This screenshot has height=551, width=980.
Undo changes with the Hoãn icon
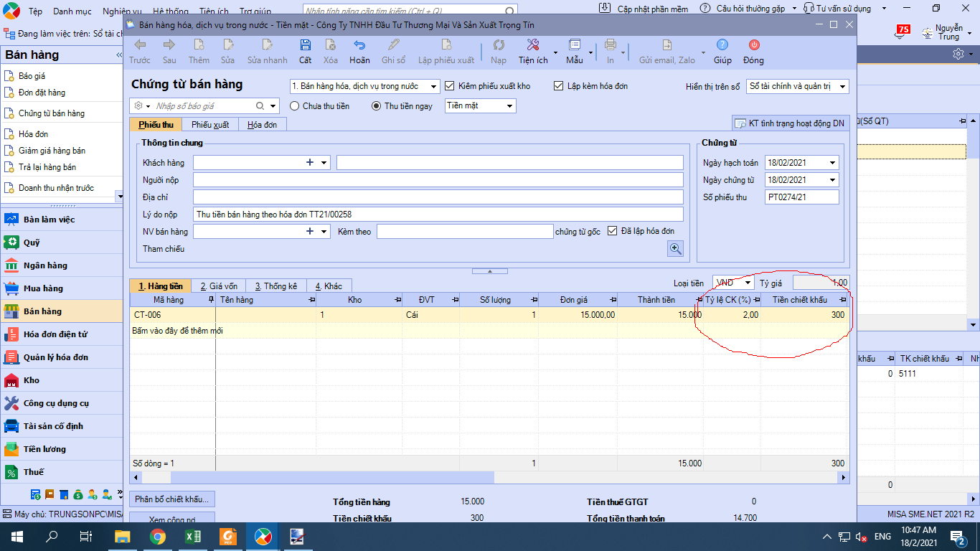tap(359, 44)
